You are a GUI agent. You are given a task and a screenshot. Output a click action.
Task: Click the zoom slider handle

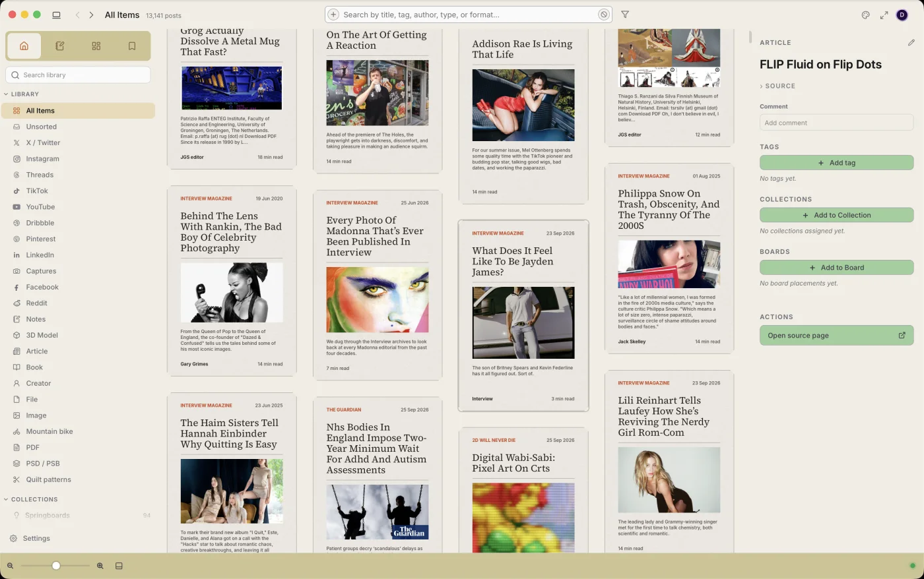[56, 566]
